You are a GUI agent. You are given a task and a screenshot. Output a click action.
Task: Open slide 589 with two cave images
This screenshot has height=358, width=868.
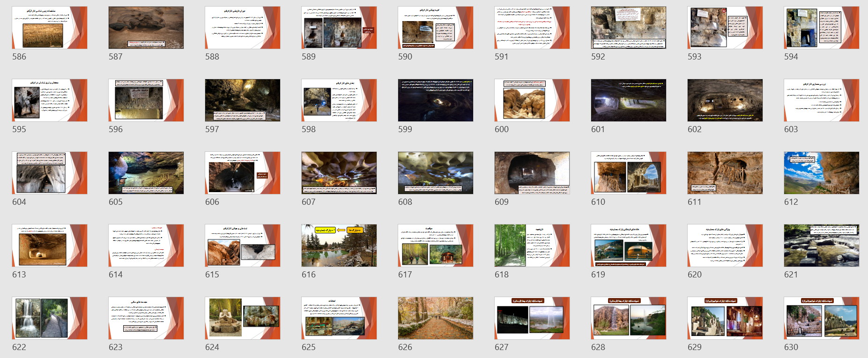click(x=339, y=28)
